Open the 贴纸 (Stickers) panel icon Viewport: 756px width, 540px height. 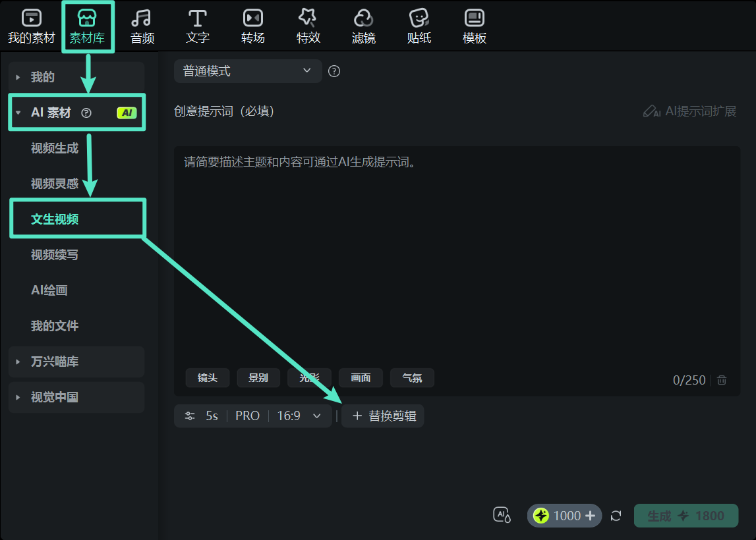tap(419, 25)
